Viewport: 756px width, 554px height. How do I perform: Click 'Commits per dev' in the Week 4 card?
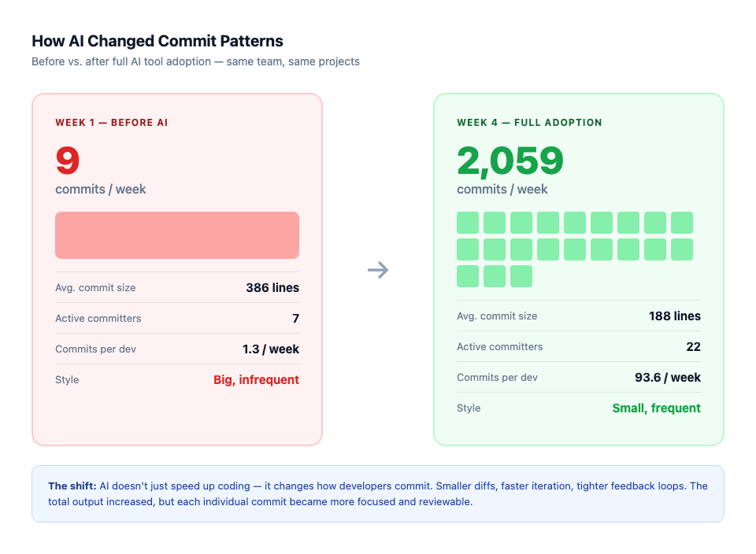(x=497, y=377)
